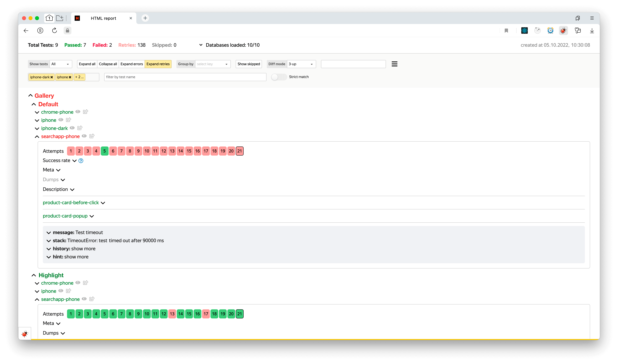The height and width of the screenshot is (364, 618).
Task: Toggle eye icon for Default chrome-phone
Action: pyautogui.click(x=78, y=112)
